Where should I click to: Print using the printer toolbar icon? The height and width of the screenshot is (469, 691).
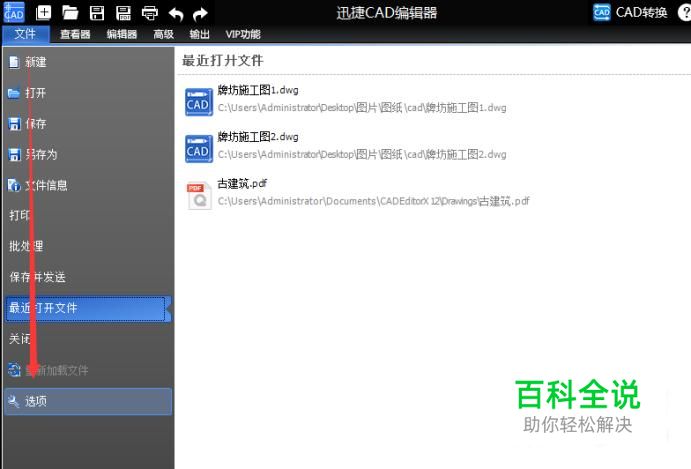point(150,13)
